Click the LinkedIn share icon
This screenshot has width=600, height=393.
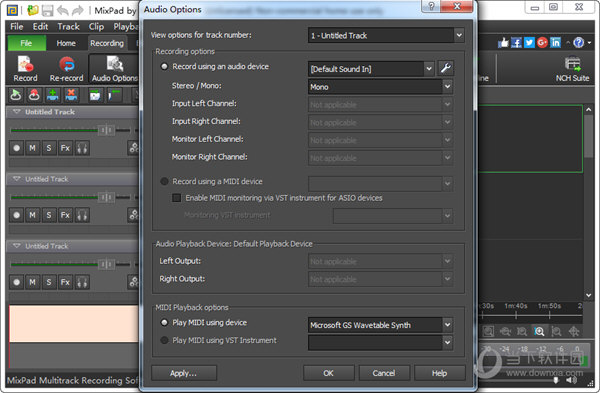click(x=555, y=42)
